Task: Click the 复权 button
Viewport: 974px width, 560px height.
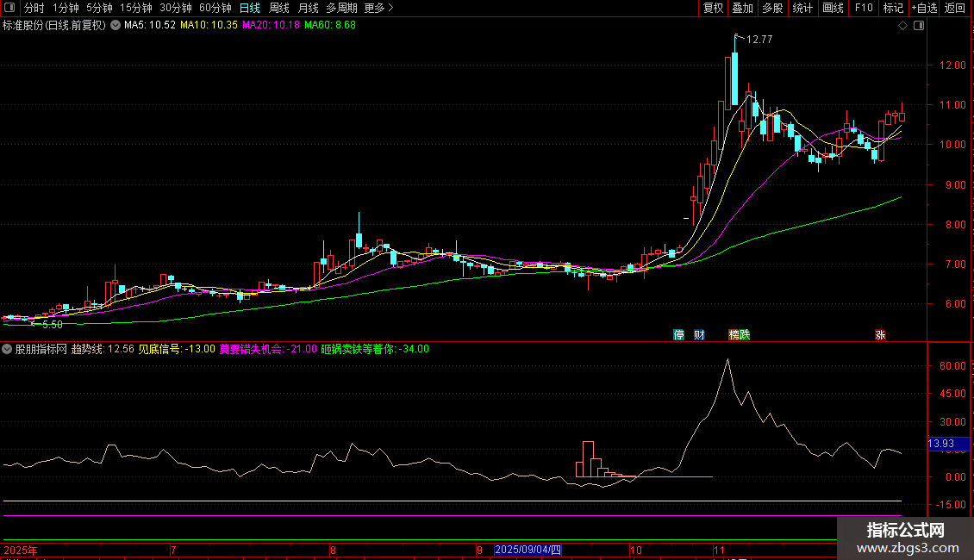Action: tap(713, 8)
